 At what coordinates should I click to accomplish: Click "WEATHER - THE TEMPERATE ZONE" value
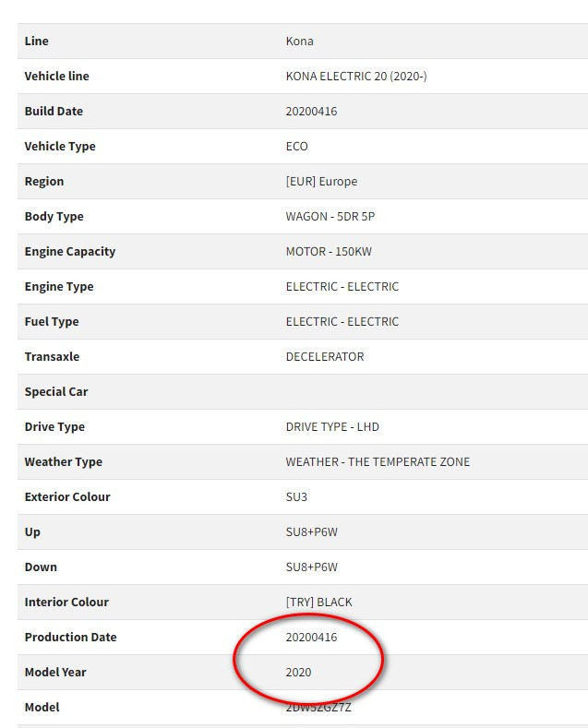[x=378, y=461]
